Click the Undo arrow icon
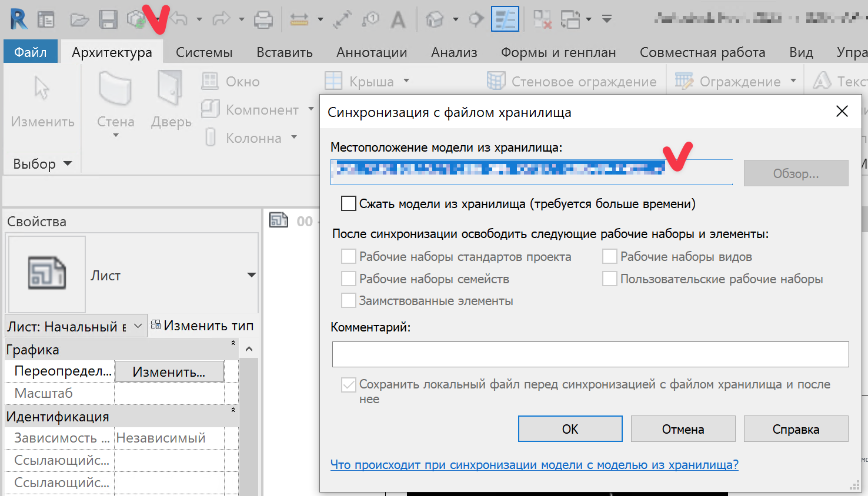This screenshot has width=868, height=496. (179, 19)
